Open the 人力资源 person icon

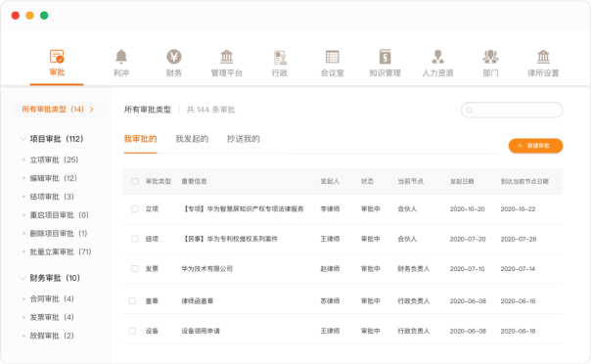click(x=437, y=57)
